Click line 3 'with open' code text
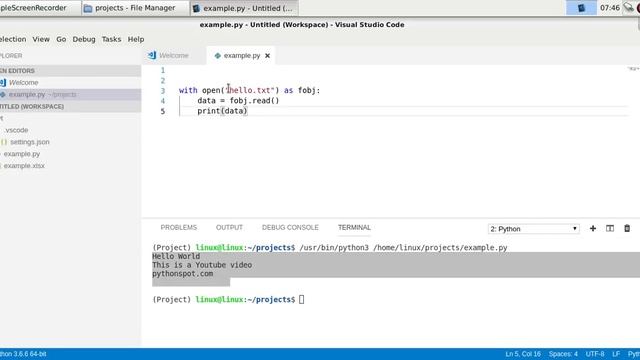640x360 pixels. [x=249, y=90]
